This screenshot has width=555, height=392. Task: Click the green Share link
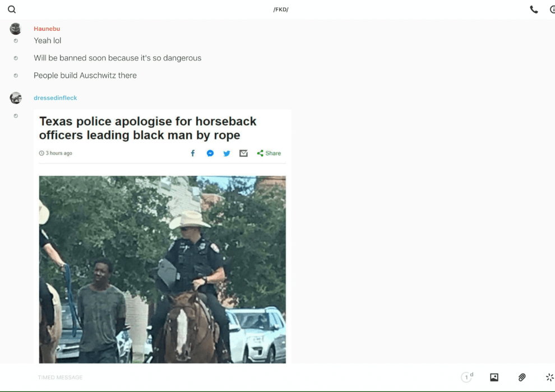[x=269, y=153]
